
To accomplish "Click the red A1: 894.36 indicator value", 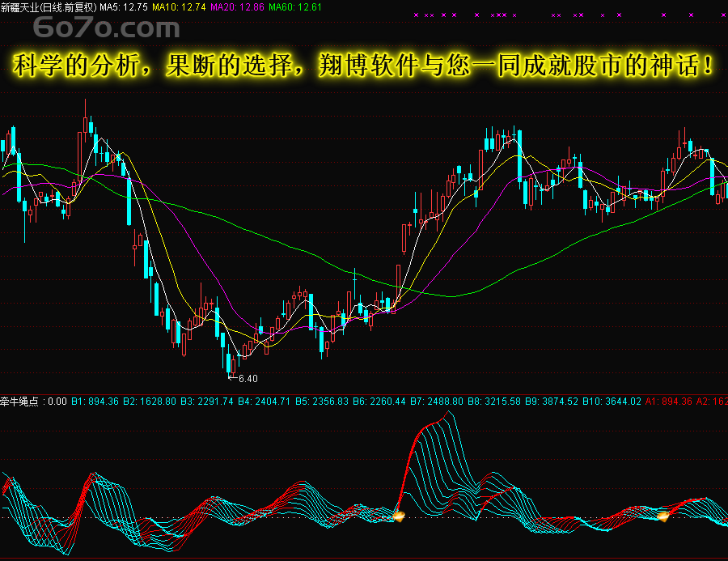I will [669, 402].
